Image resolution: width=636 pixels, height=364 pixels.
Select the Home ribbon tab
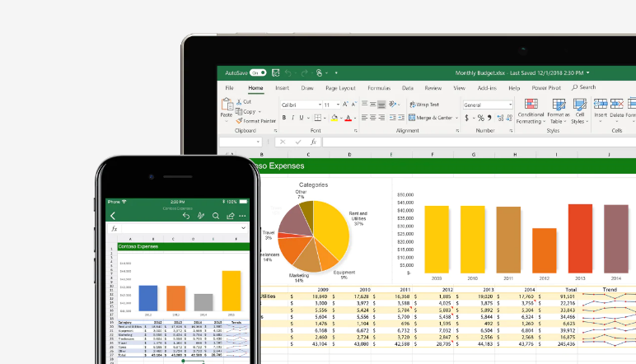pos(255,88)
